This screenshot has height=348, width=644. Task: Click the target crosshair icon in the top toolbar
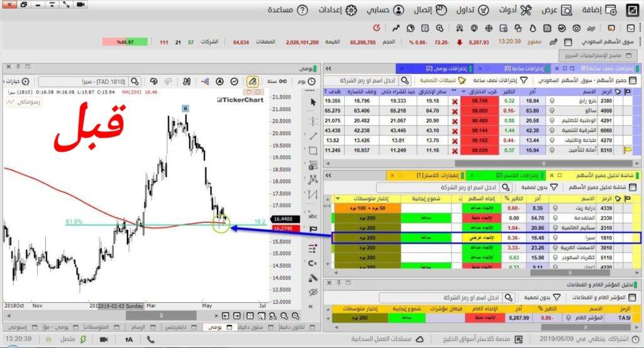point(489,28)
